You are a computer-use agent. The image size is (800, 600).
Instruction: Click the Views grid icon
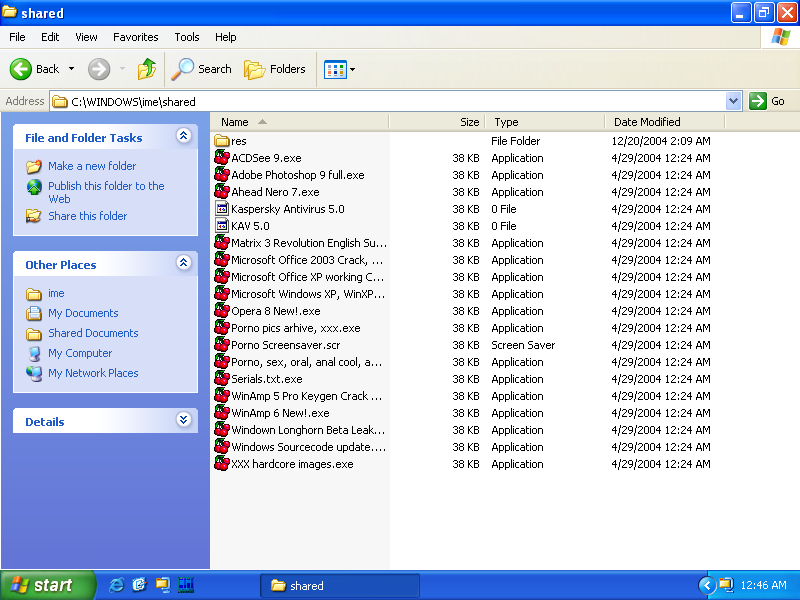tap(335, 69)
